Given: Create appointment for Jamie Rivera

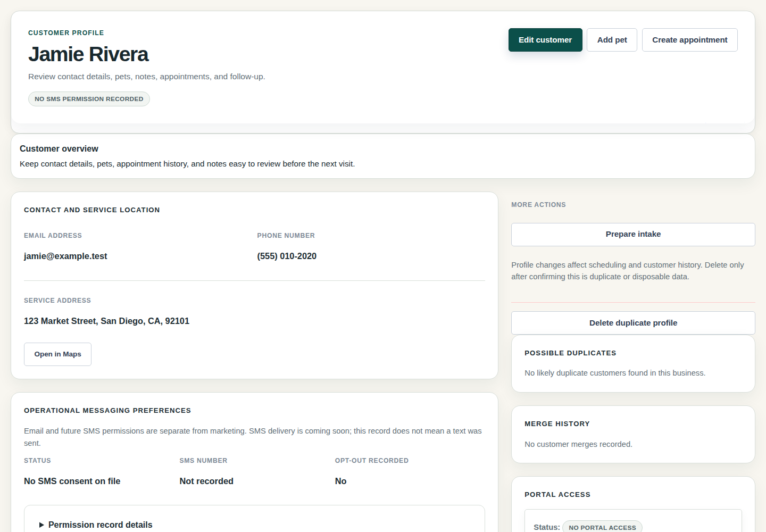Looking at the screenshot, I should point(689,40).
